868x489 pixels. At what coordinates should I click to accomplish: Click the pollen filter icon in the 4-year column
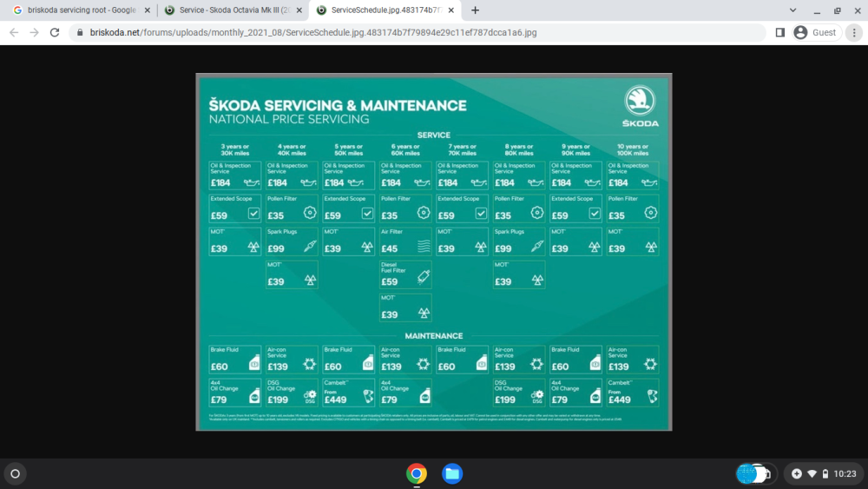pyautogui.click(x=310, y=213)
